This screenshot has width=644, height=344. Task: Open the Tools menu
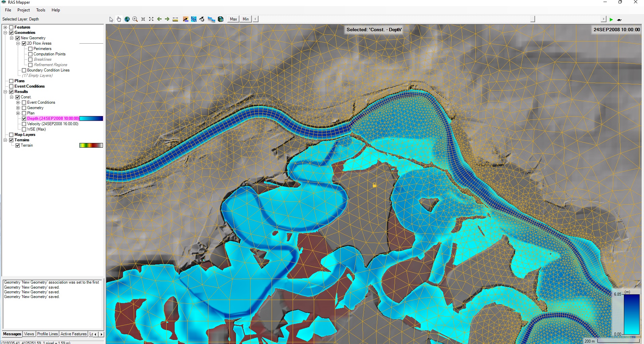click(x=41, y=10)
